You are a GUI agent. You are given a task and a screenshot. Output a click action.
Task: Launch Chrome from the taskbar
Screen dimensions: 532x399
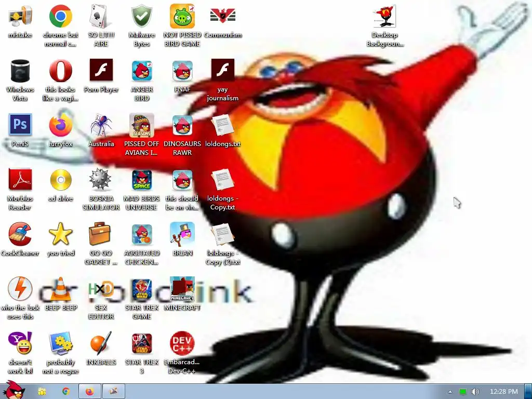(66, 392)
